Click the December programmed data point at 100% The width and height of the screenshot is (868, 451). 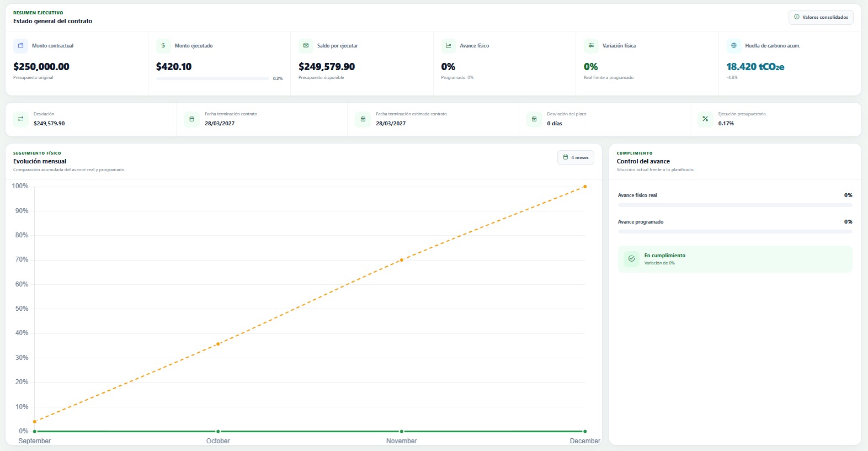[x=585, y=187]
